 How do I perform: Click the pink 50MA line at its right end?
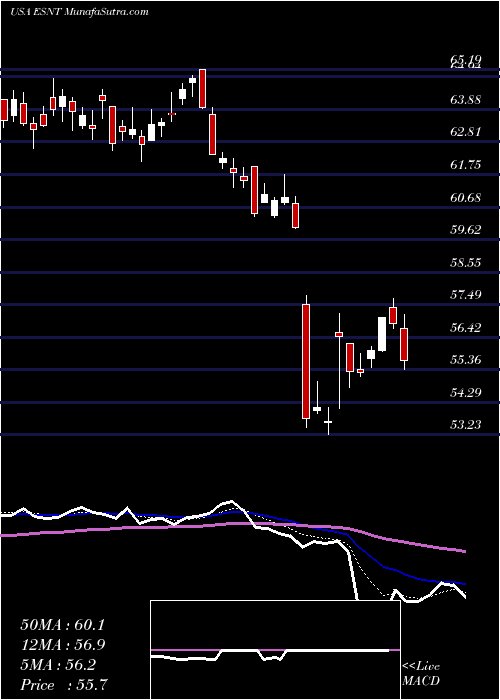pyautogui.click(x=462, y=551)
